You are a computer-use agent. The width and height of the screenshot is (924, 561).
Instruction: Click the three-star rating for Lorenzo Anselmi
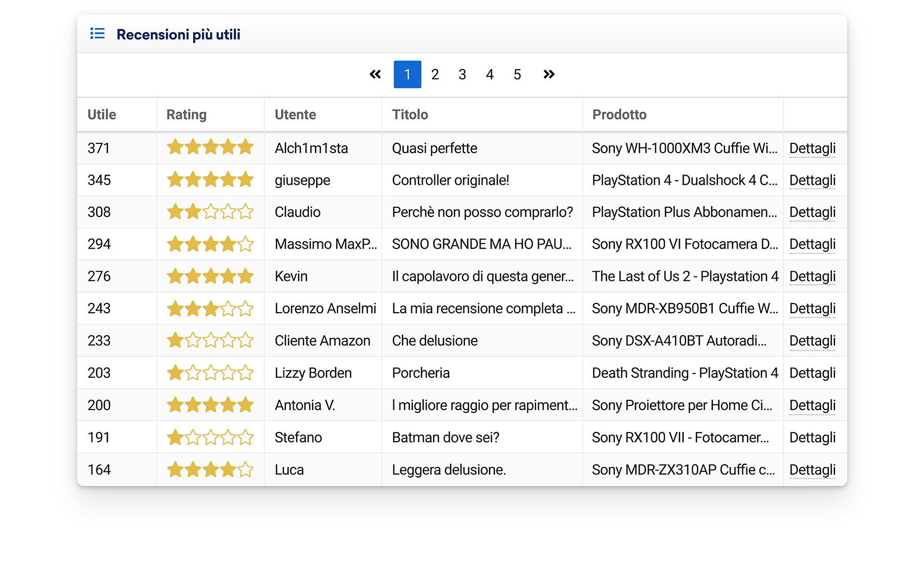pos(210,309)
